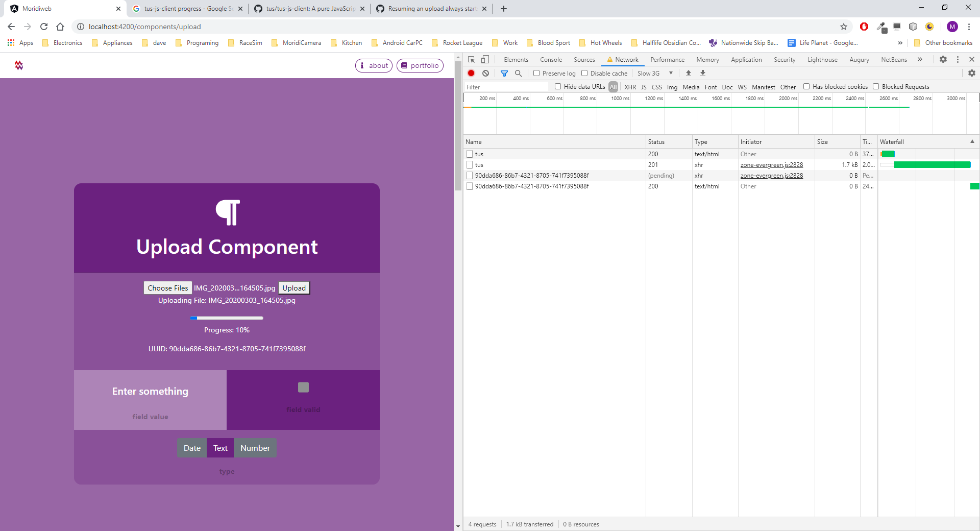
Task: Enable the Disable cache checkbox
Action: coord(584,73)
